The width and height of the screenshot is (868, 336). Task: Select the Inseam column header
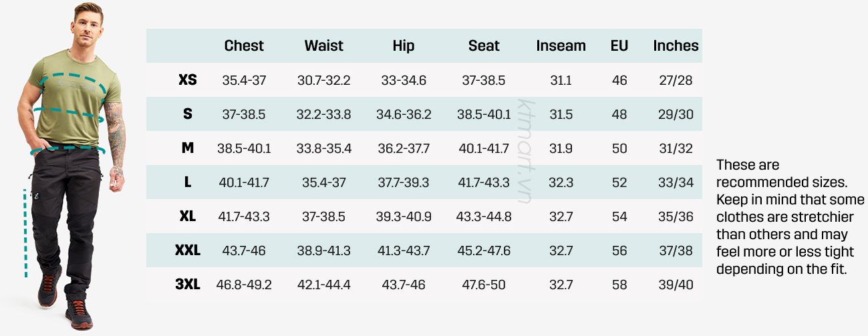coord(561,46)
